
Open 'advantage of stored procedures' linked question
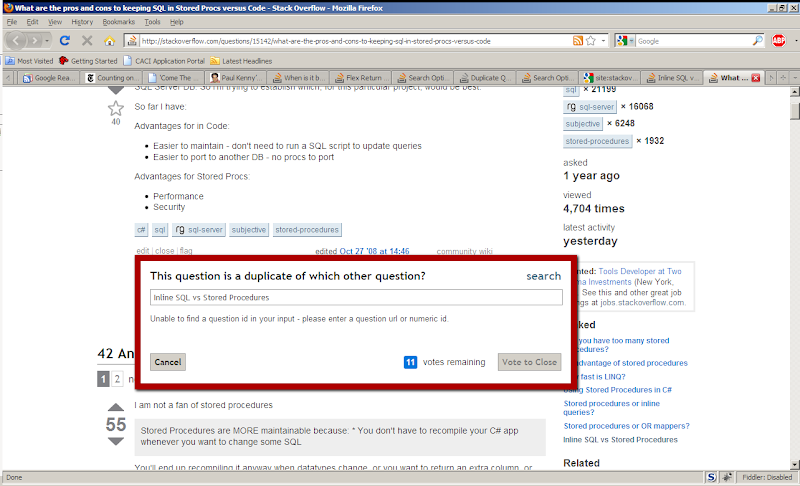pos(632,363)
